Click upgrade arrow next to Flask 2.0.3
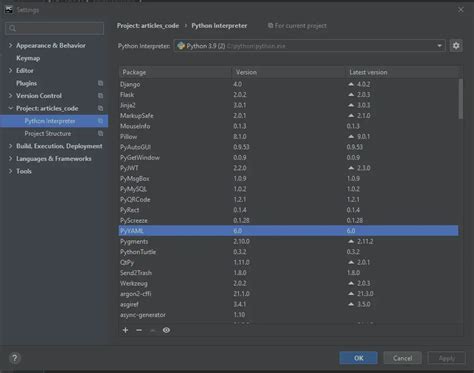The image size is (474, 373). pos(351,95)
